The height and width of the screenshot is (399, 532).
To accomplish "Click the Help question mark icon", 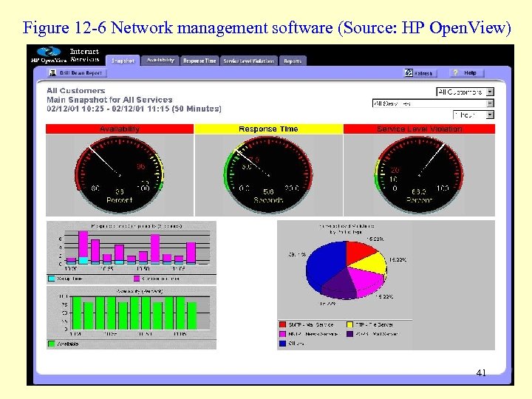I will tap(455, 72).
